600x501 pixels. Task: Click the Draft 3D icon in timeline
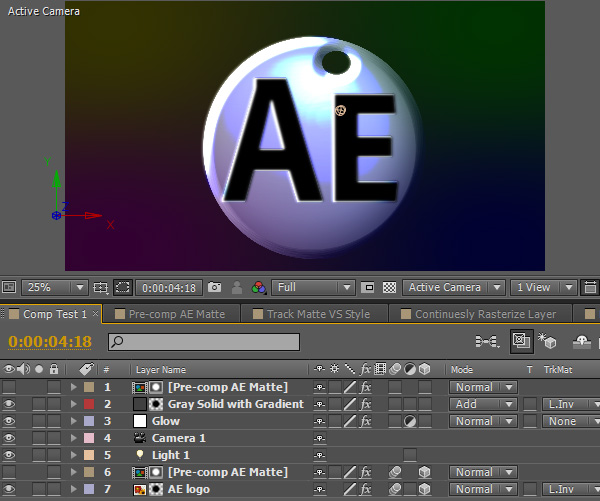coord(548,342)
